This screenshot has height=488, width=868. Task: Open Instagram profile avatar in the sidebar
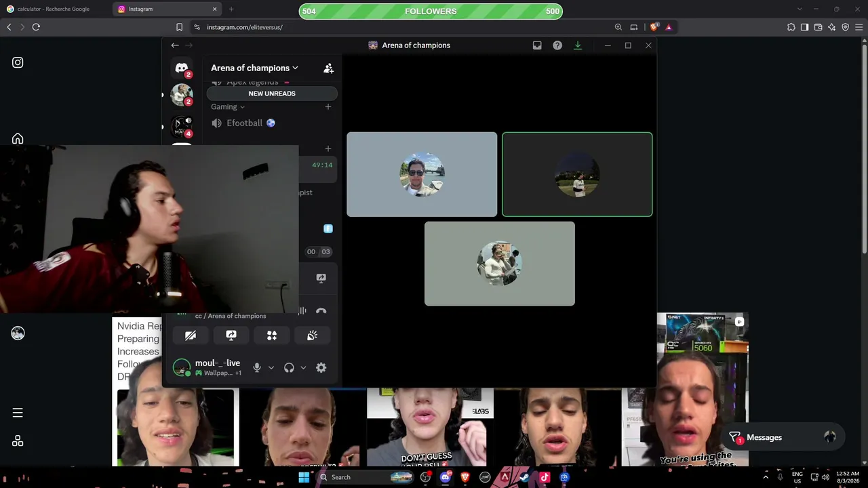[18, 333]
